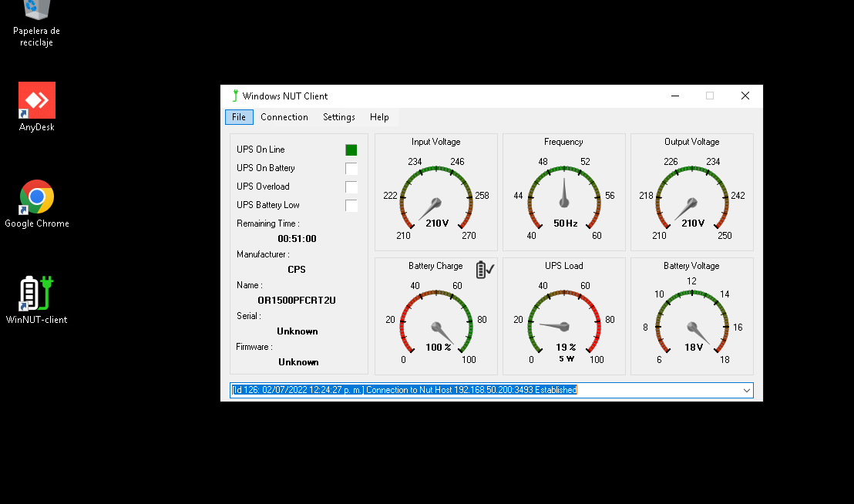Click the green plug icon in title bar
Image resolution: width=854 pixels, height=504 pixels.
point(235,96)
